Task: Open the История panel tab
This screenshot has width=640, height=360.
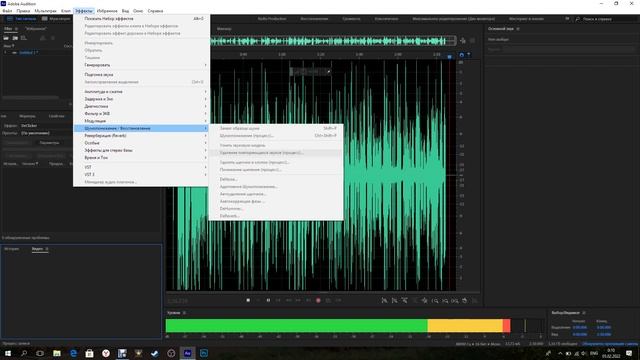Action: click(11, 249)
